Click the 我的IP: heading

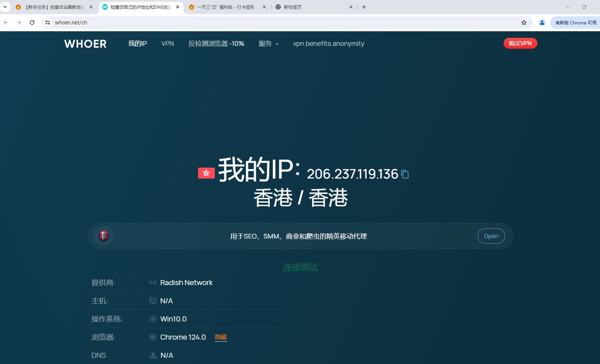tap(260, 169)
